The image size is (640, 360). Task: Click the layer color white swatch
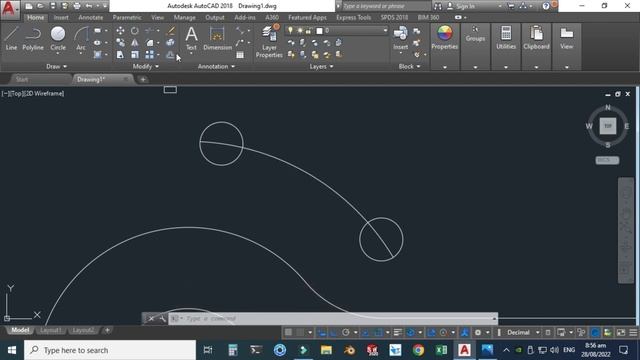(320, 31)
